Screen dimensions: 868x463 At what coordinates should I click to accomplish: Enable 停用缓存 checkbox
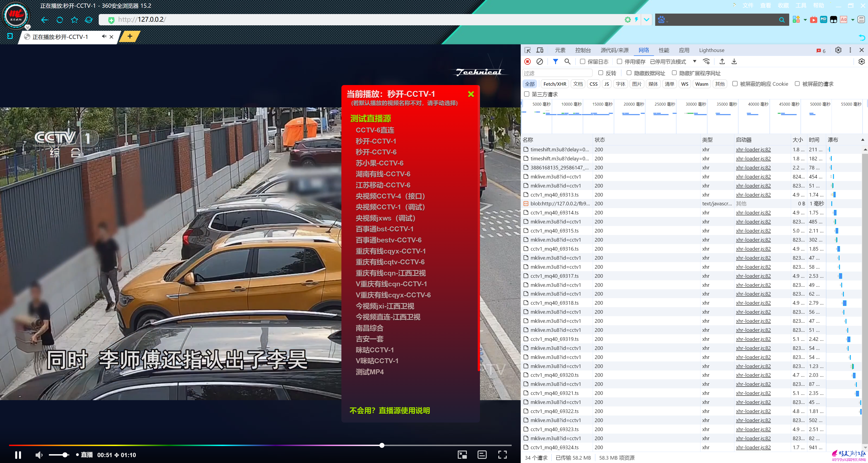point(619,62)
